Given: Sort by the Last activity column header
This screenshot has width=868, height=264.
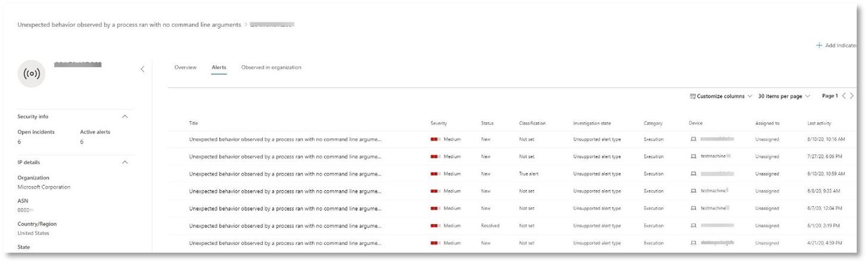Looking at the screenshot, I should [x=819, y=123].
